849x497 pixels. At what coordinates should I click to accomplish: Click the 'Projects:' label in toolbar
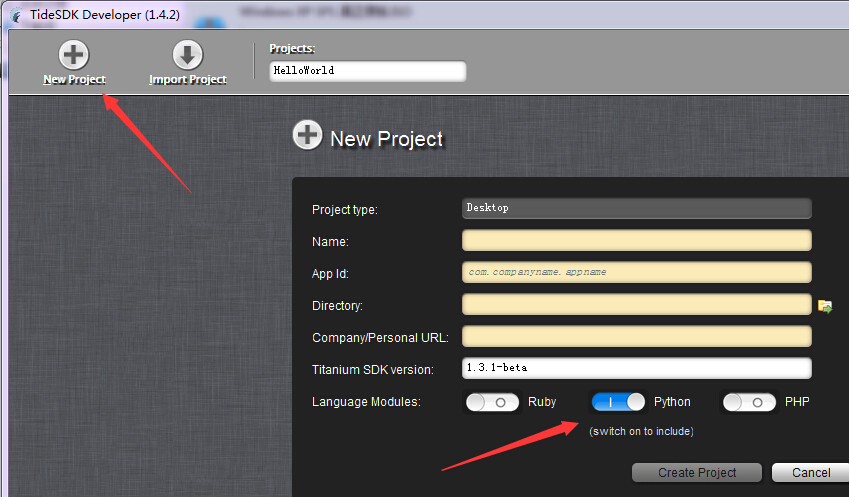coord(292,49)
